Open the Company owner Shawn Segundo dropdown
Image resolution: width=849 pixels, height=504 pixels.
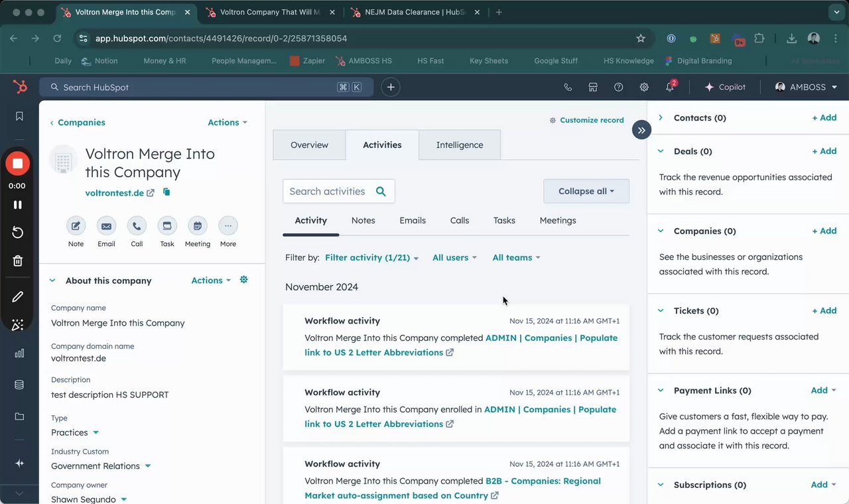coord(89,499)
